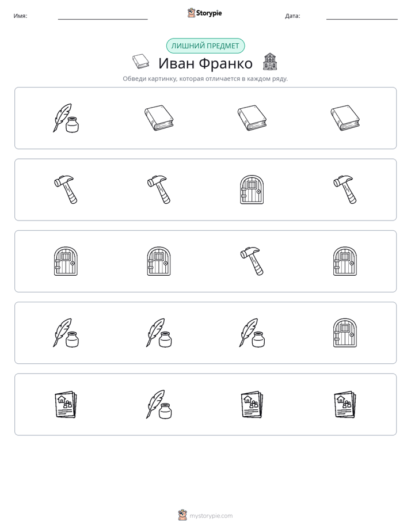This screenshot has height=532, width=411.
Task: Select the first hammer in the second row
Action: pyautogui.click(x=66, y=189)
